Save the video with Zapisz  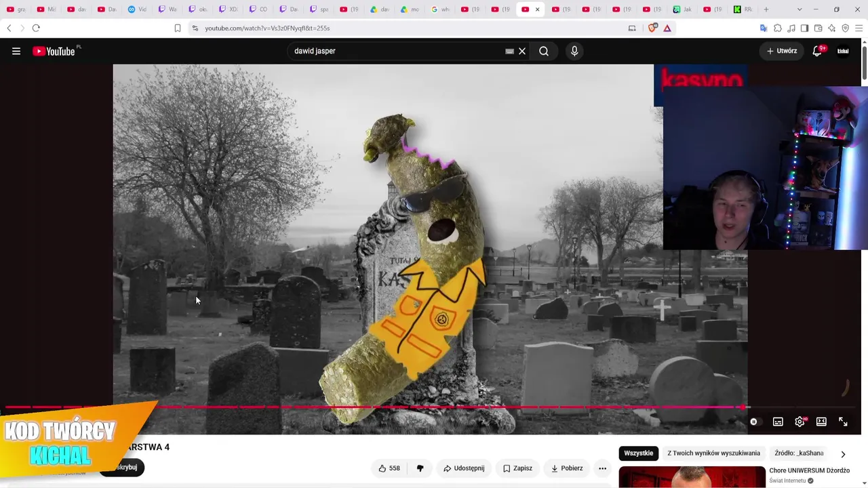coord(517,468)
